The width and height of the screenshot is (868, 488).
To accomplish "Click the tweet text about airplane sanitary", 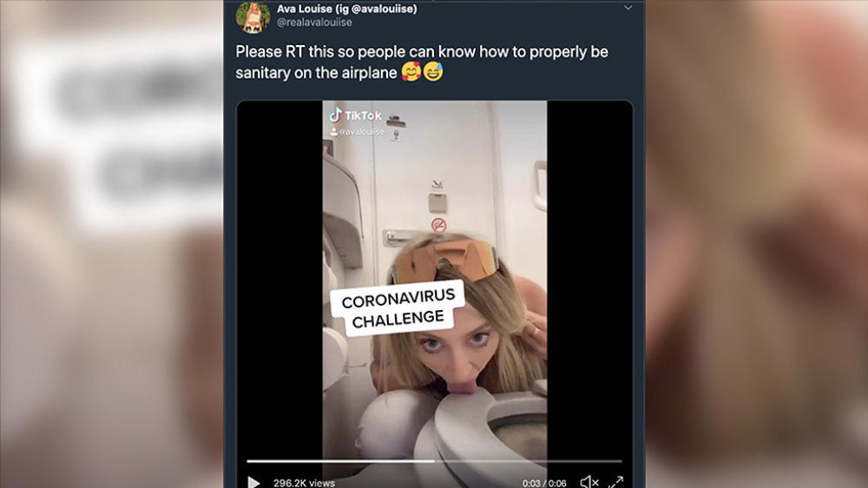I will coord(422,62).
